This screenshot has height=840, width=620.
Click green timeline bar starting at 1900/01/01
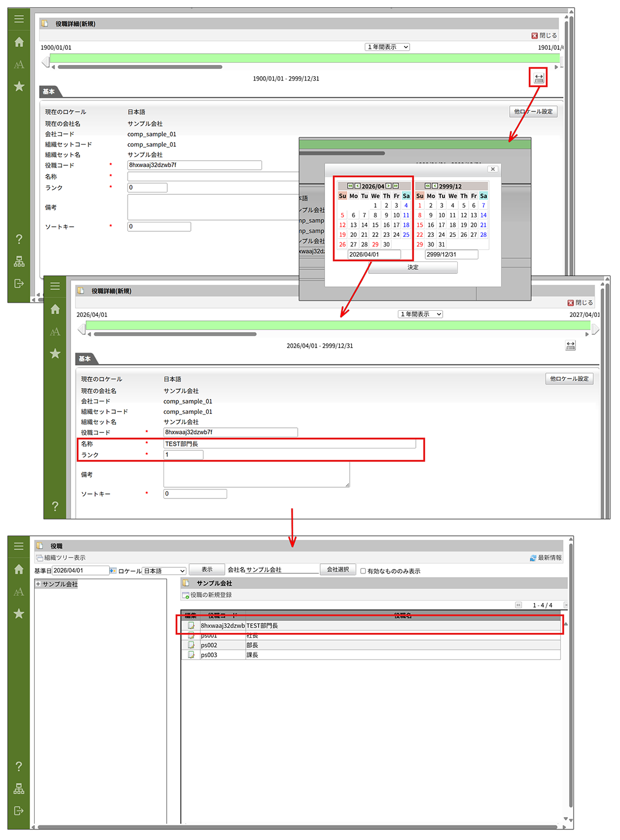pyautogui.click(x=302, y=58)
